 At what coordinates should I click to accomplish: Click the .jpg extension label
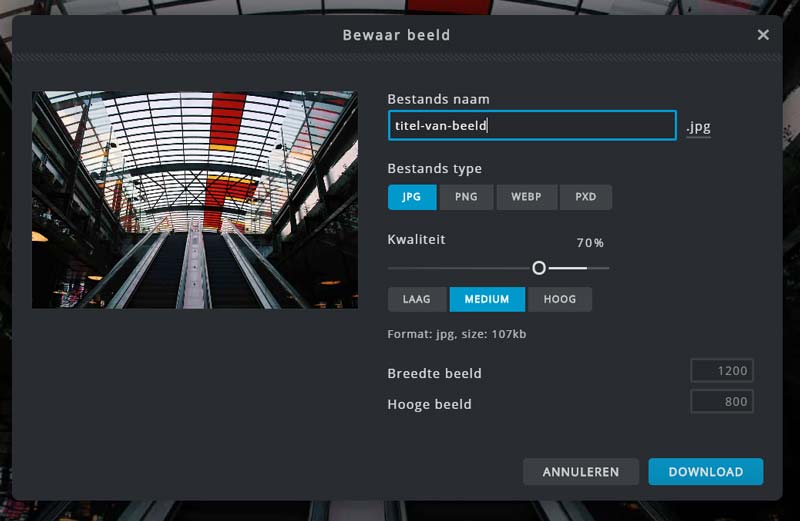(698, 127)
